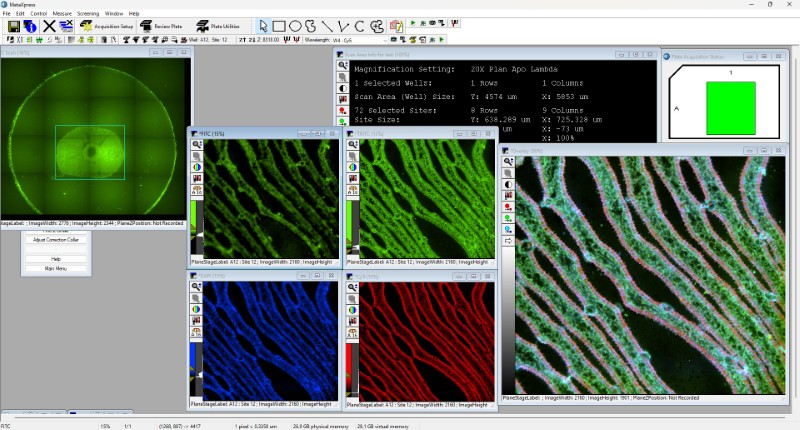Viewport: 800px width, 430px height.
Task: Select the single line region tool
Action: (x=327, y=26)
